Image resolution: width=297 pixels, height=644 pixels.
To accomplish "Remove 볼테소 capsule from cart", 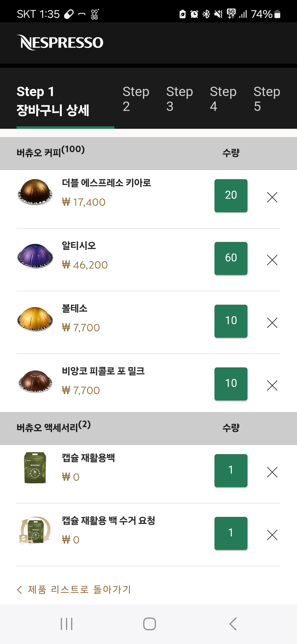I will click(272, 323).
